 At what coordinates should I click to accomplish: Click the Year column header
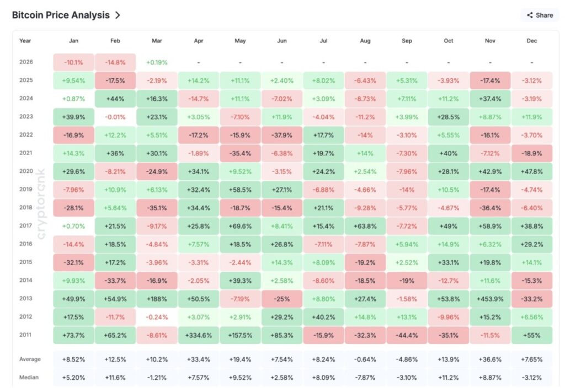(x=25, y=41)
